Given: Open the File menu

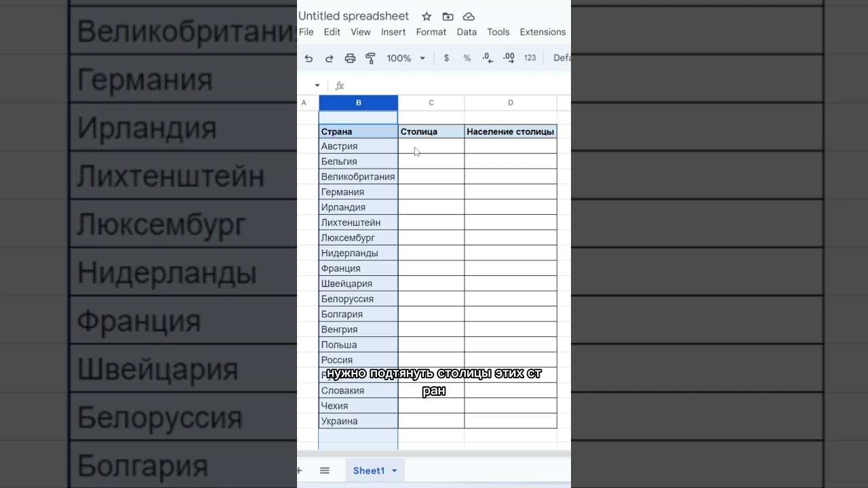Looking at the screenshot, I should point(306,32).
